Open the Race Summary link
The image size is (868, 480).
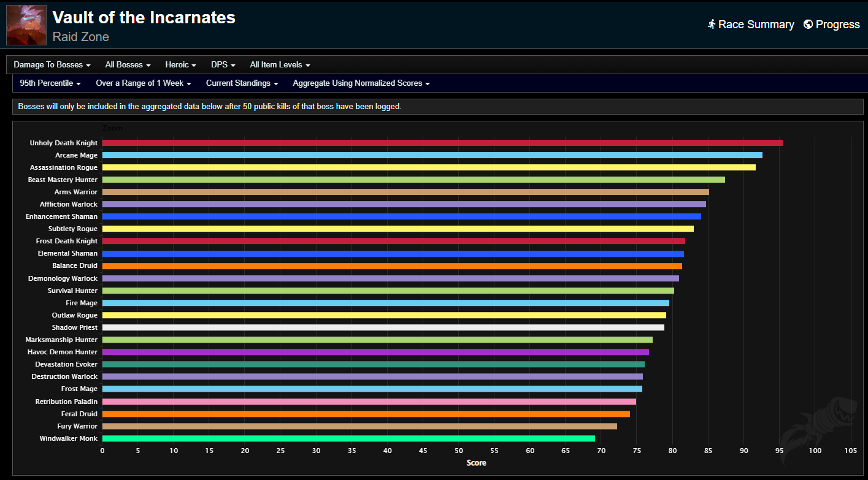751,24
